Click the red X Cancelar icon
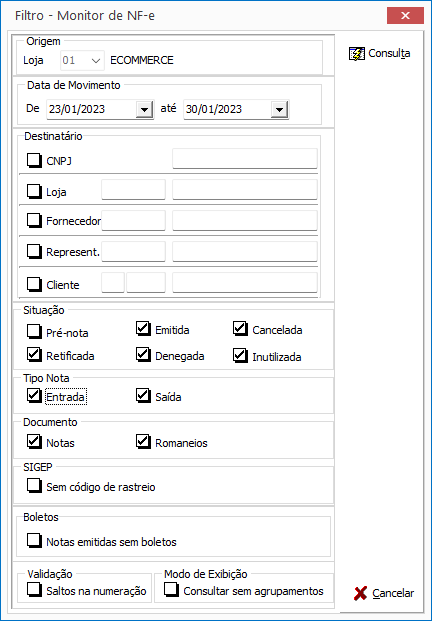 point(360,593)
